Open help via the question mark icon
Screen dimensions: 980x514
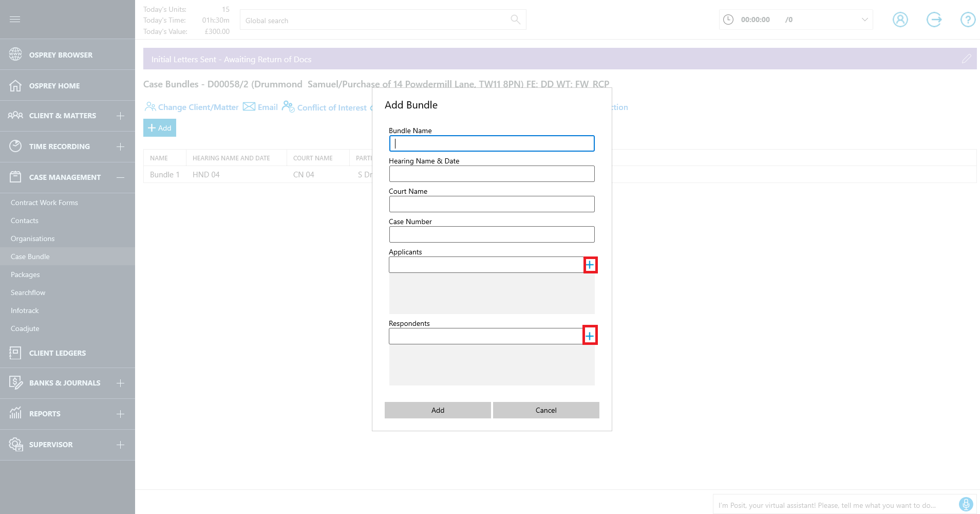tap(968, 19)
